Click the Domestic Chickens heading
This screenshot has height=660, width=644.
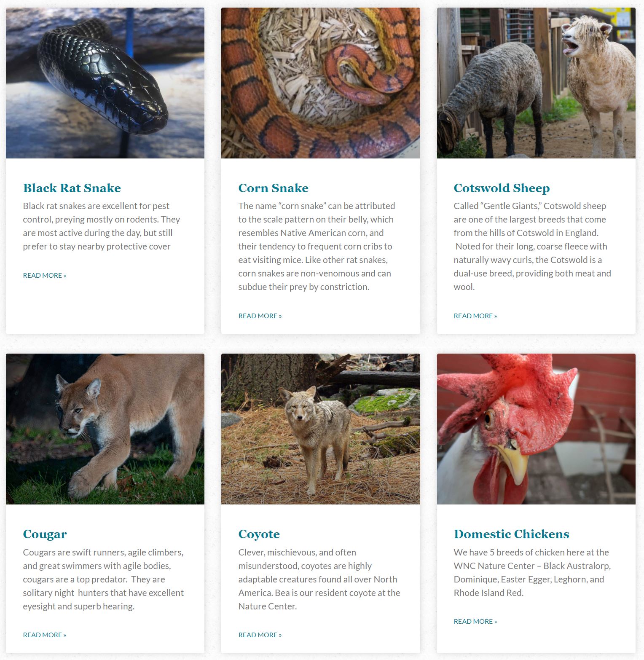(x=511, y=534)
